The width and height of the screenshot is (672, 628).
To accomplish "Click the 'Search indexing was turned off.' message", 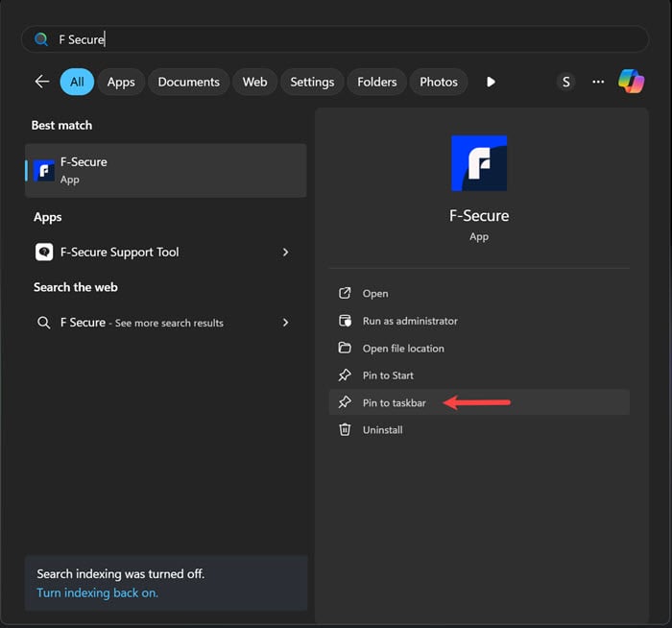I will [120, 573].
